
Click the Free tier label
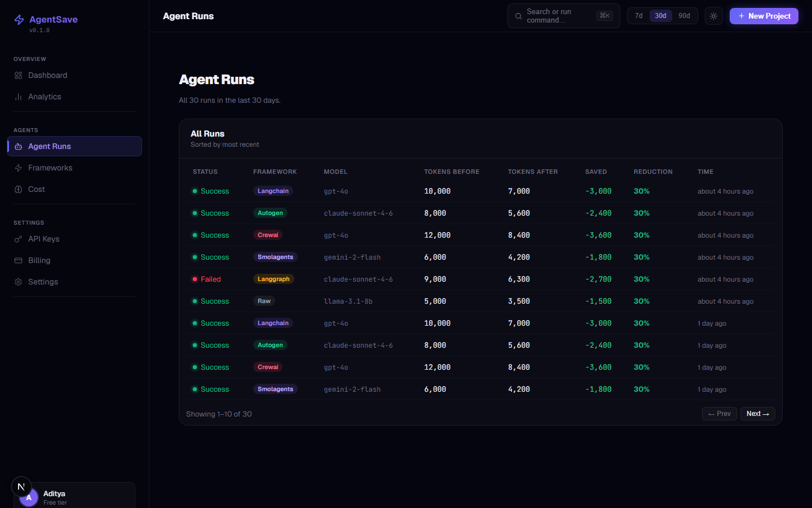pyautogui.click(x=55, y=502)
